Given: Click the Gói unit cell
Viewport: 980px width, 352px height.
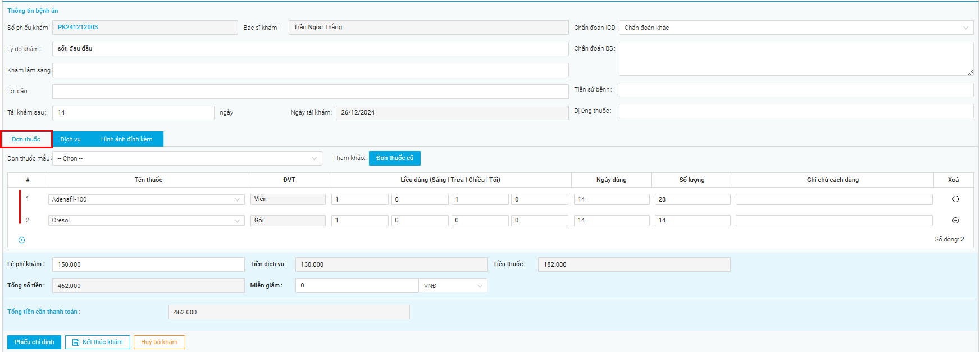Looking at the screenshot, I should [x=288, y=221].
